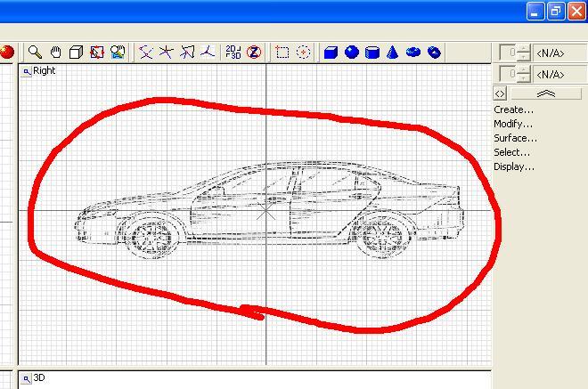Toggle the small diamond arrows button

tap(500, 93)
